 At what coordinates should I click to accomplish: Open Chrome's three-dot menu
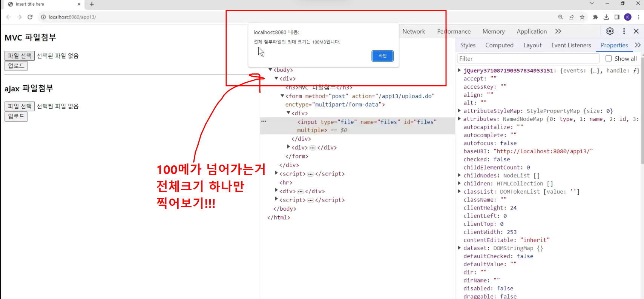[638, 17]
